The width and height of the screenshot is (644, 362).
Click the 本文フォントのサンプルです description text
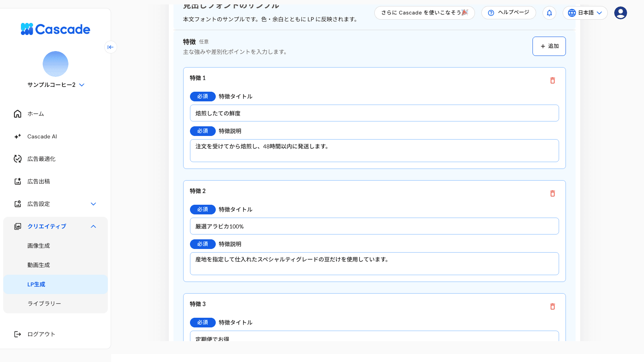(x=270, y=19)
